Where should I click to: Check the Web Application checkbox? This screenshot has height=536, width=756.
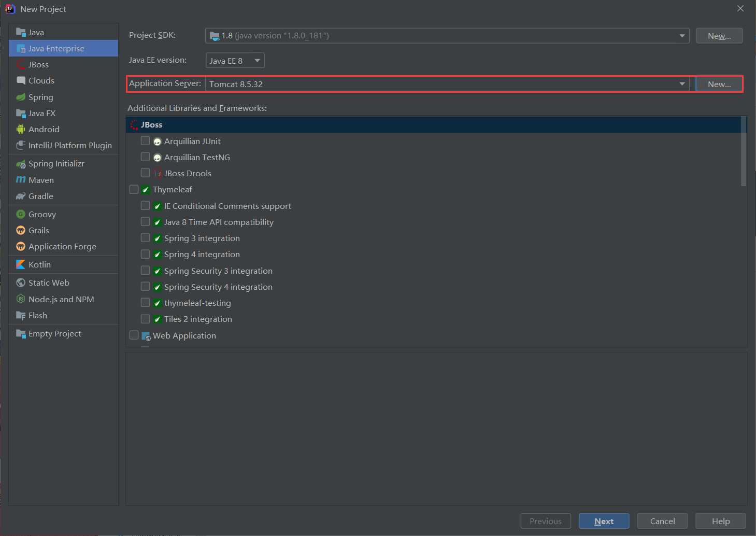pos(134,335)
